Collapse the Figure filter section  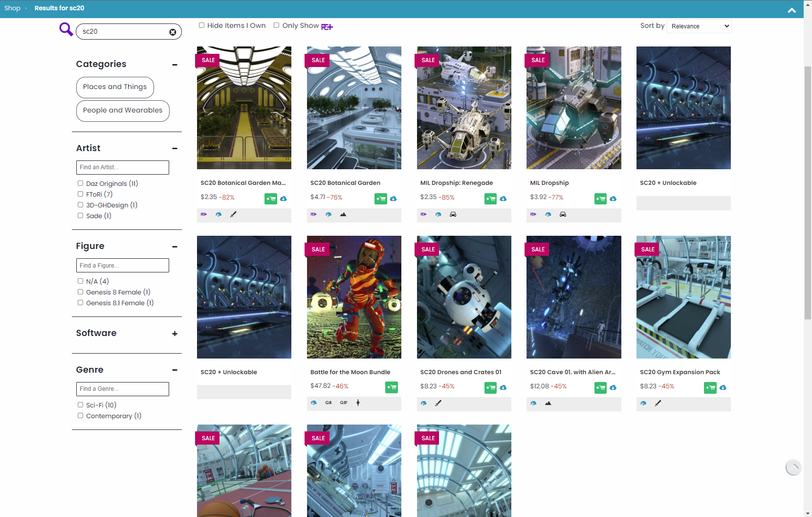pyautogui.click(x=175, y=247)
